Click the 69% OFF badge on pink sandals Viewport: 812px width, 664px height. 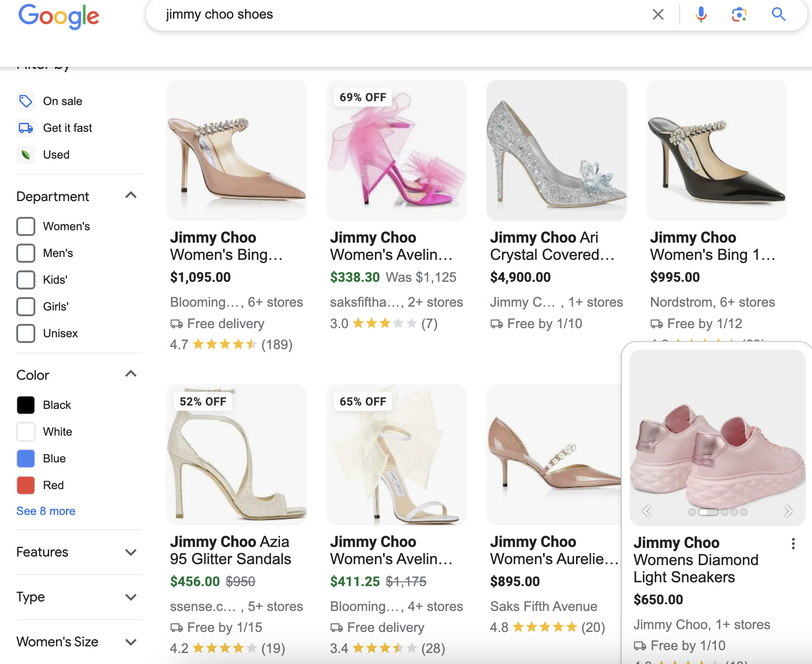tap(363, 97)
